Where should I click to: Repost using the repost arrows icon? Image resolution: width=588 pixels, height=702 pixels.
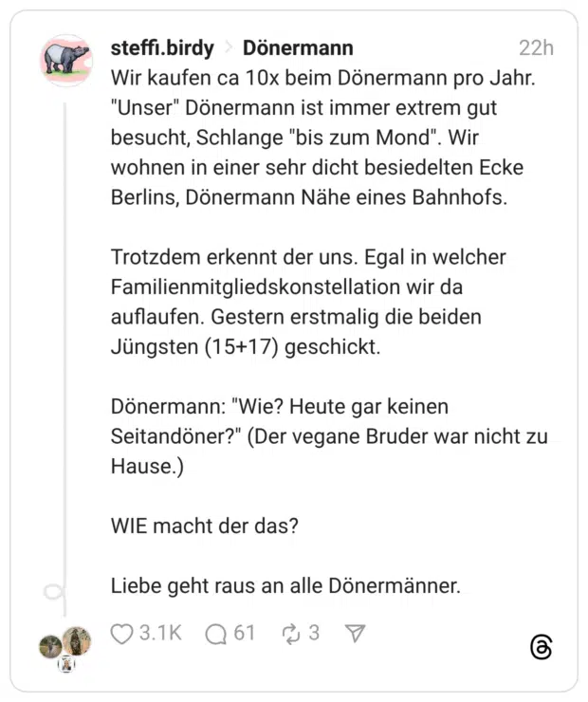[x=290, y=633]
